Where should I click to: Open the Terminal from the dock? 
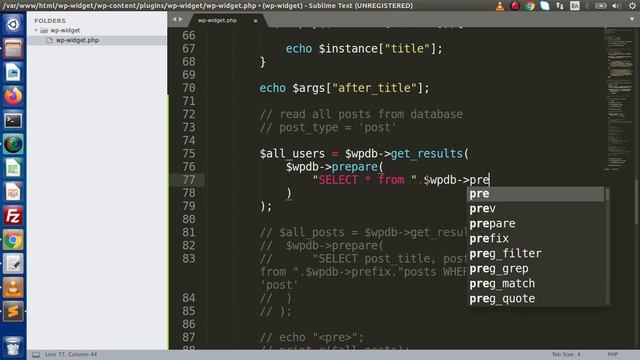coord(13,120)
